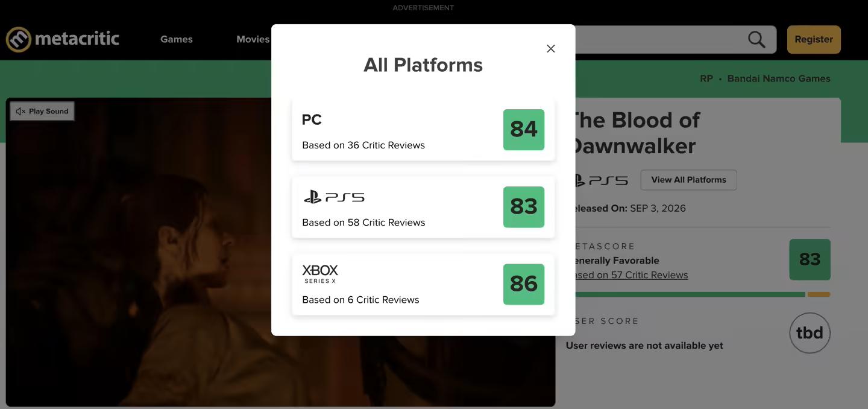Click the Xbox Series X logo
This screenshot has height=409, width=868.
320,274
